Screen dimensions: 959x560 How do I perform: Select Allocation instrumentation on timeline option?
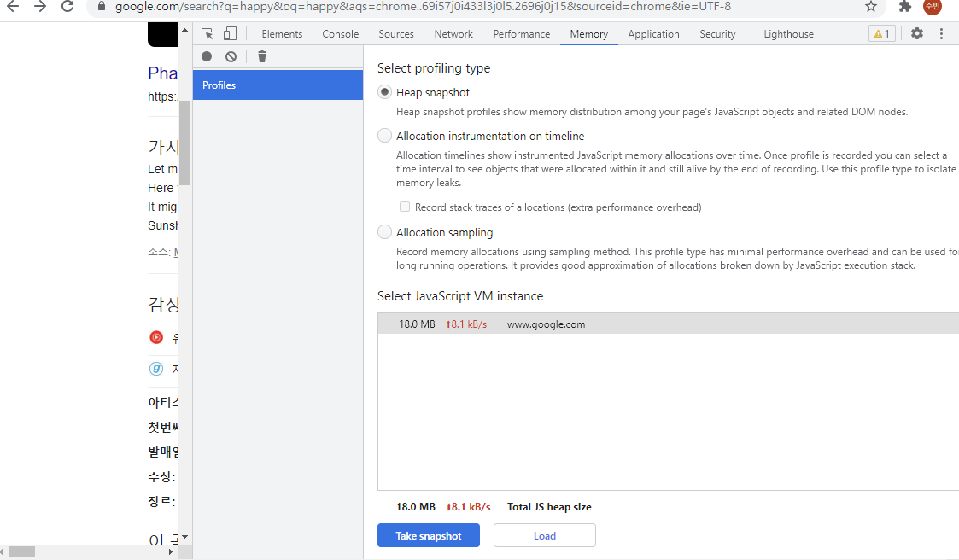coord(384,135)
